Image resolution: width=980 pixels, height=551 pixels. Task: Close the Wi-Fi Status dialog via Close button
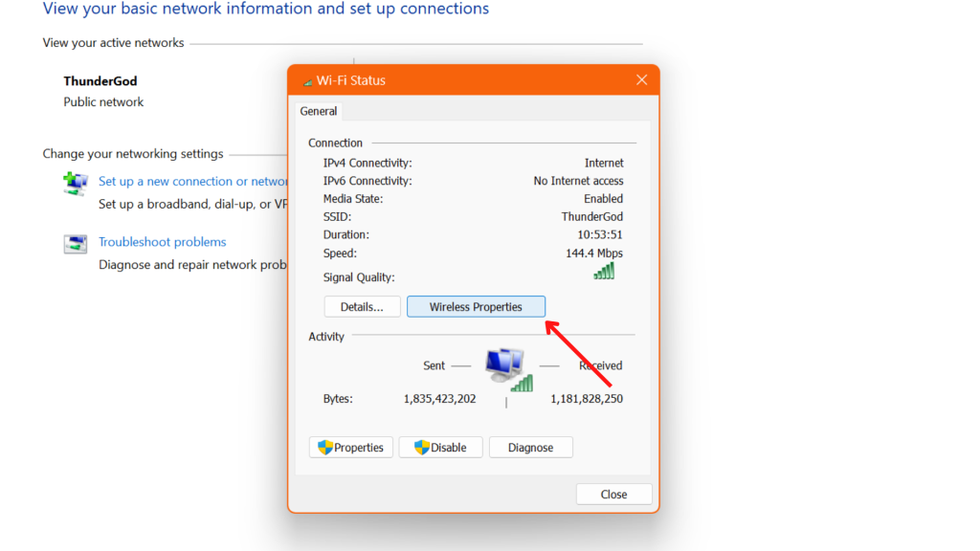pos(613,495)
